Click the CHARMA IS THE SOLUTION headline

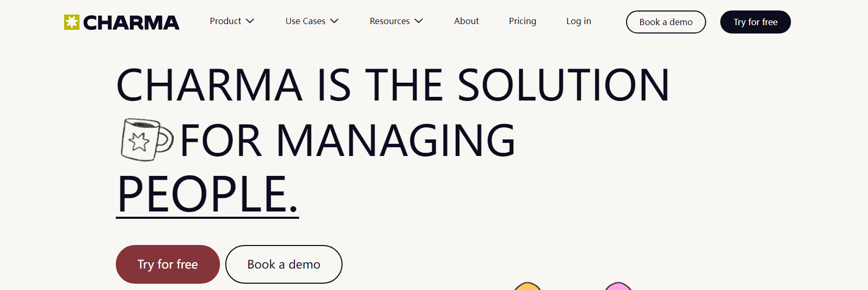pyautogui.click(x=392, y=85)
